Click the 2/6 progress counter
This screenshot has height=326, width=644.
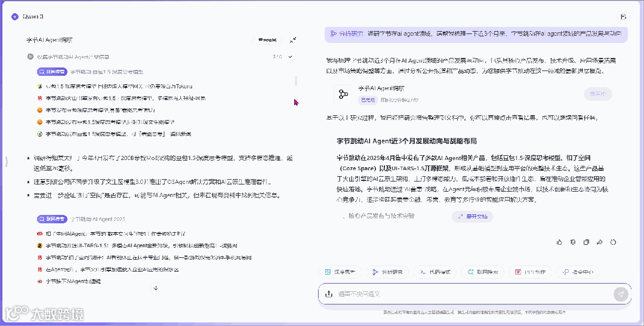point(278,57)
